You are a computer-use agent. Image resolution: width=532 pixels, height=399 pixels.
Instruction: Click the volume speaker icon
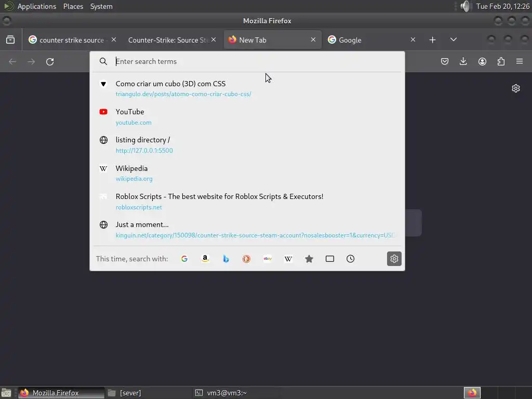click(x=466, y=6)
